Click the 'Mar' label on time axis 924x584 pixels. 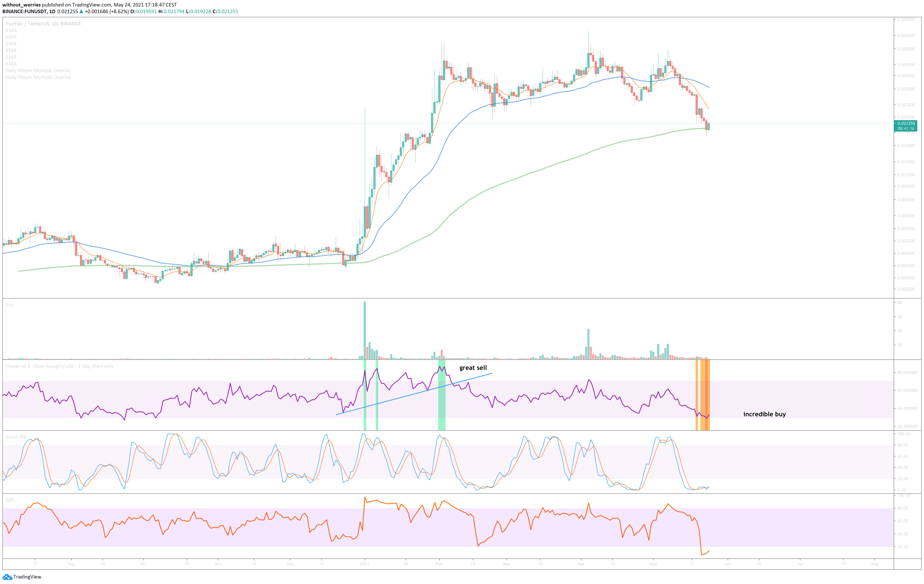[x=506, y=564]
